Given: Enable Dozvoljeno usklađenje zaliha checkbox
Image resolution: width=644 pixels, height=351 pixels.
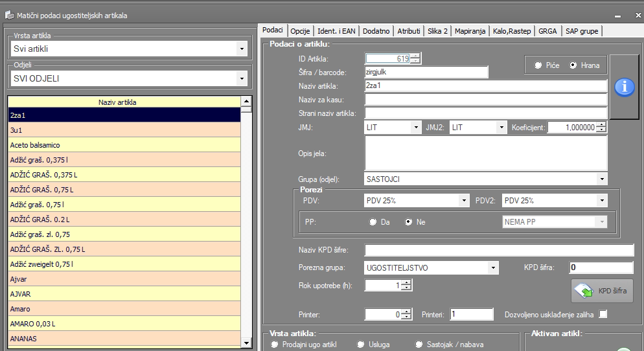Looking at the screenshot, I should 603,315.
